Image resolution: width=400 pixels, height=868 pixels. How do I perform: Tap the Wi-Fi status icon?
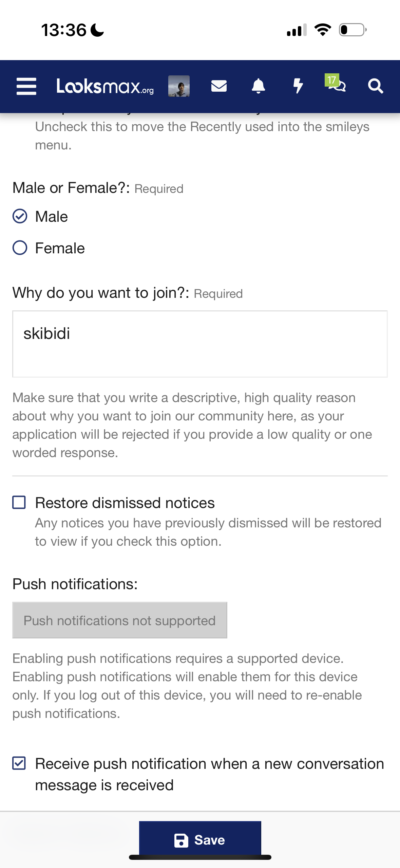tap(323, 30)
